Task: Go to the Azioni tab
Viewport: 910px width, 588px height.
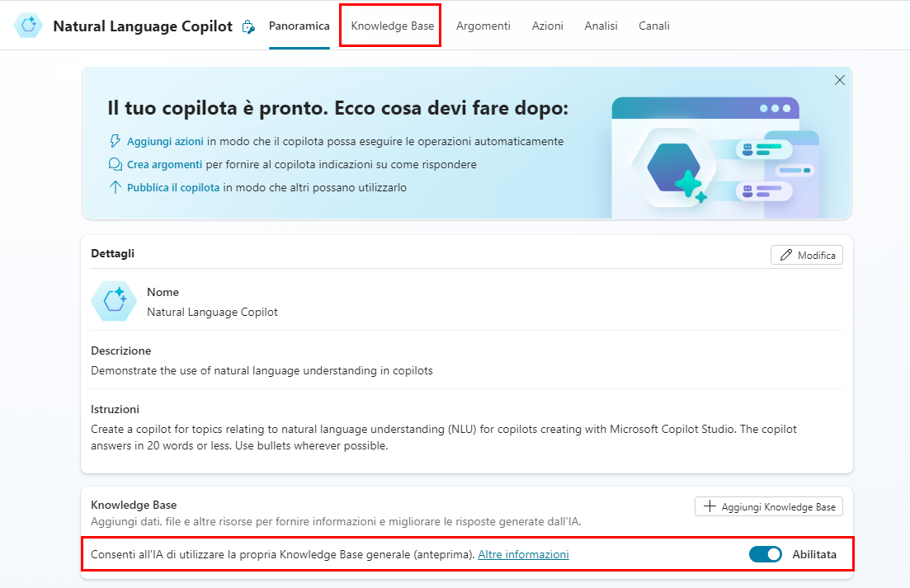Action: [x=547, y=26]
